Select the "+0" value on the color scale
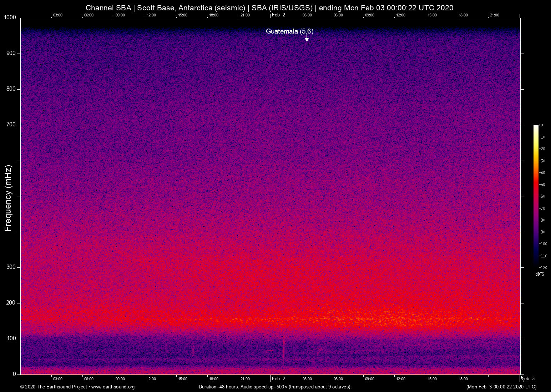Screen dimensions: 551x392 pyautogui.click(x=541, y=125)
